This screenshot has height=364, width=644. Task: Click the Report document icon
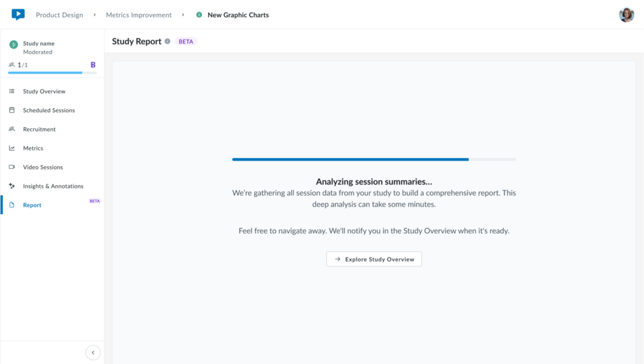point(12,205)
